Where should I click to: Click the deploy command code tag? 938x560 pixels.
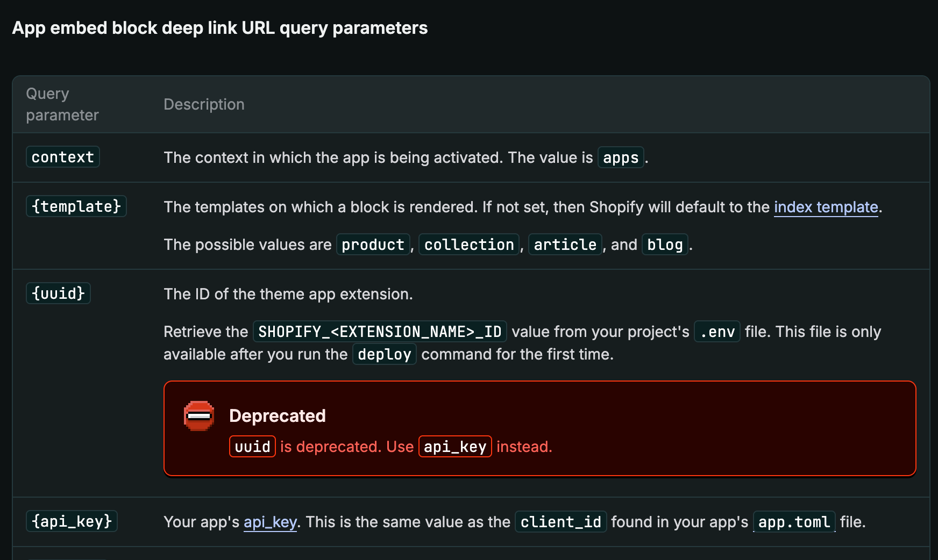point(385,354)
